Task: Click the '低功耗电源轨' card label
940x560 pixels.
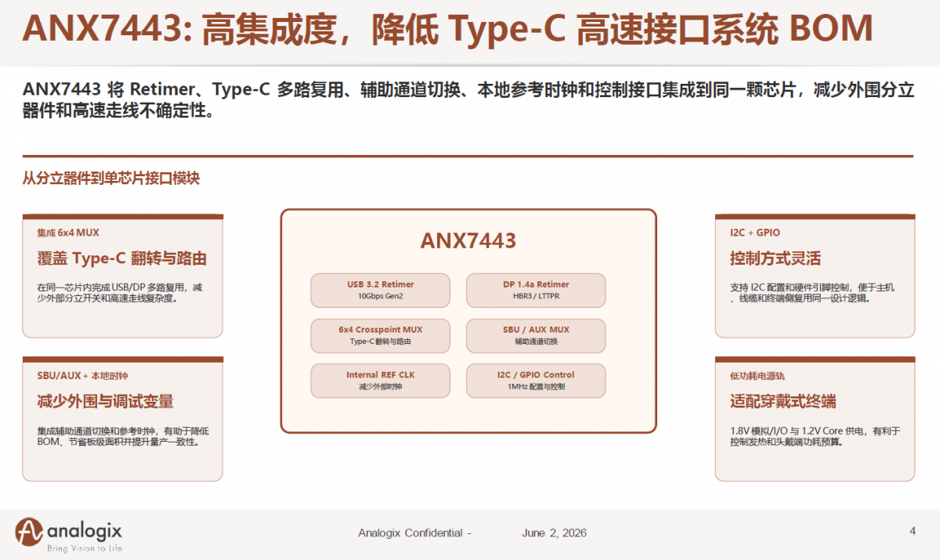Action: tap(757, 376)
